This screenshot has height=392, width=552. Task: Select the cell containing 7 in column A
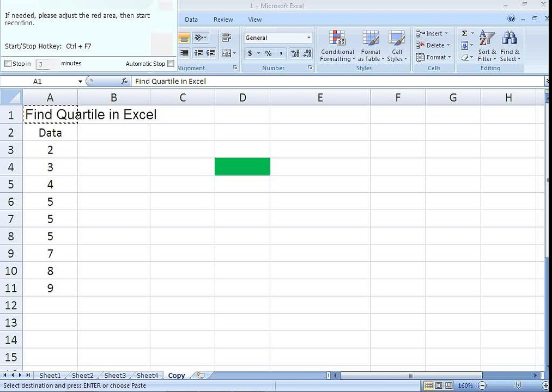tap(50, 253)
